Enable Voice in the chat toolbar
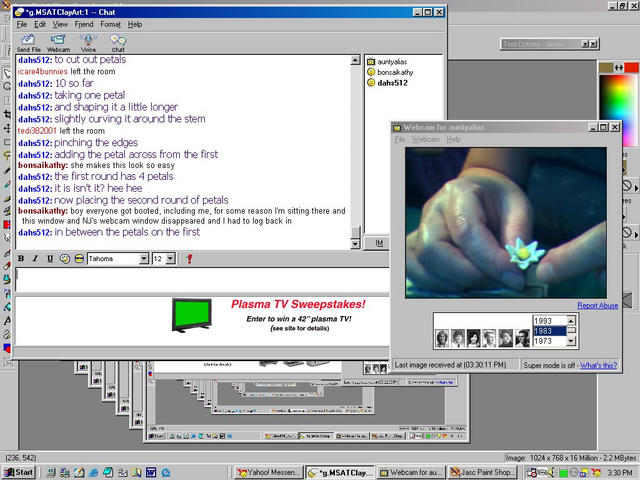The height and width of the screenshot is (480, 640). [x=88, y=43]
